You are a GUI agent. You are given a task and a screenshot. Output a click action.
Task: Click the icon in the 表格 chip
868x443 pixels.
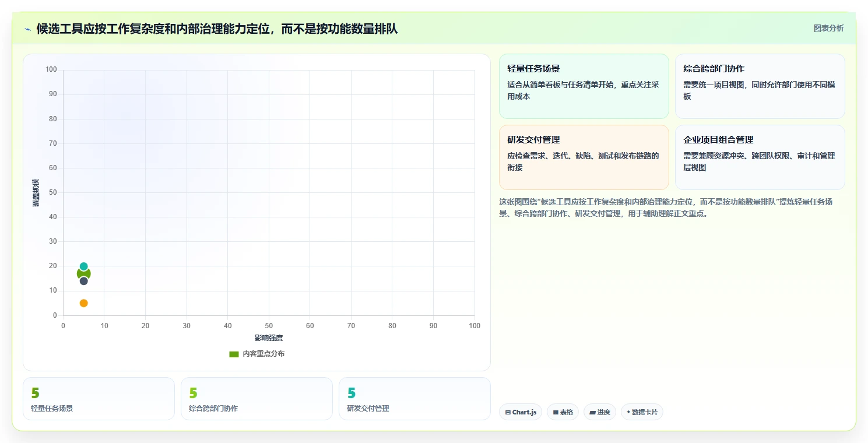[x=556, y=412]
